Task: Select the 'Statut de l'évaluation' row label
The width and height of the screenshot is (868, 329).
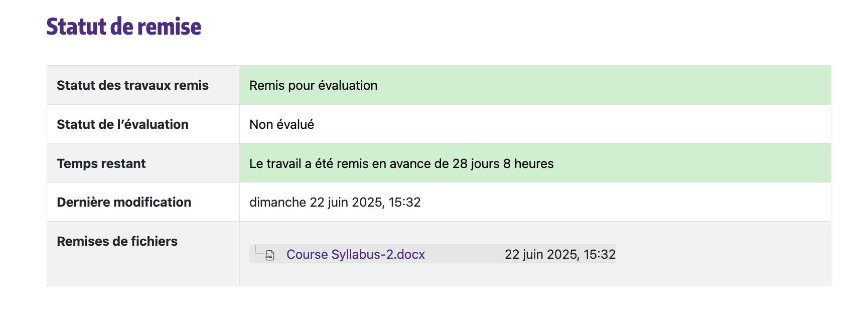Action: coord(122,124)
